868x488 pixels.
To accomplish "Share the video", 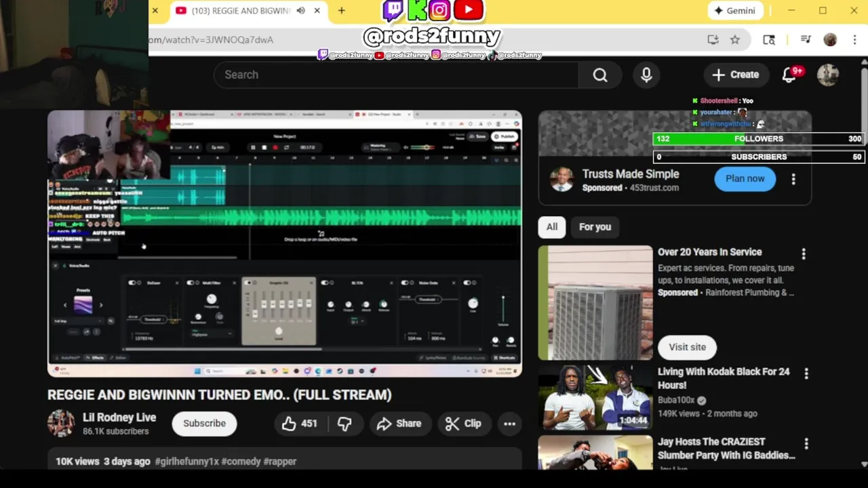I will coord(399,424).
